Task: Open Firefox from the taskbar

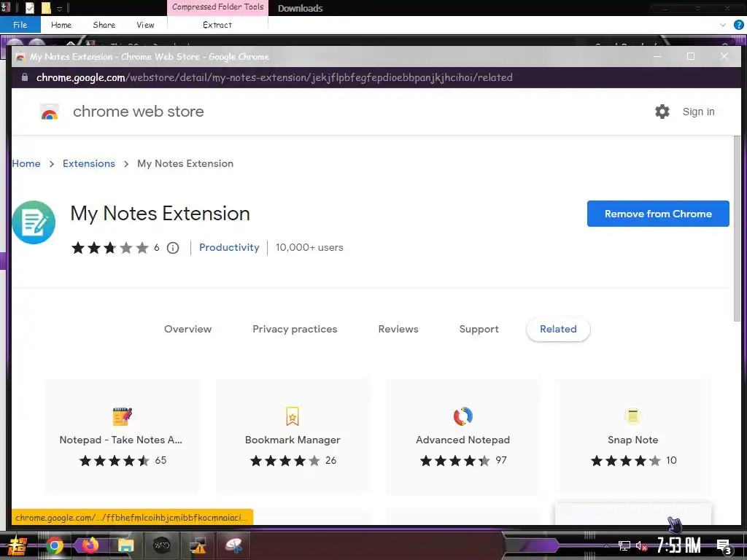Action: (x=90, y=545)
